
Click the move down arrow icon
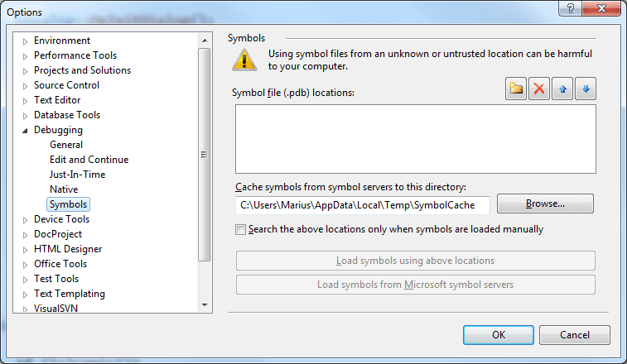[586, 90]
